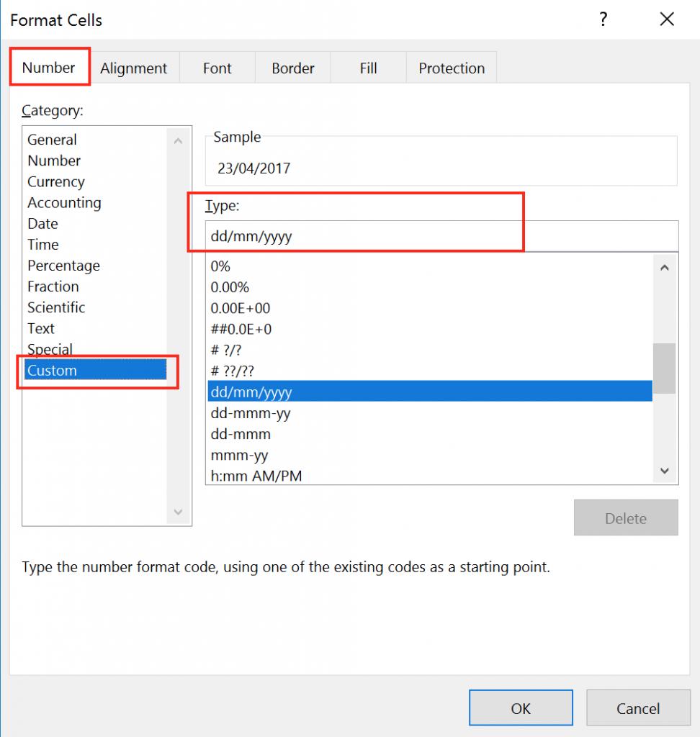Switch to the Font tab
This screenshot has height=737, width=700.
click(x=217, y=68)
